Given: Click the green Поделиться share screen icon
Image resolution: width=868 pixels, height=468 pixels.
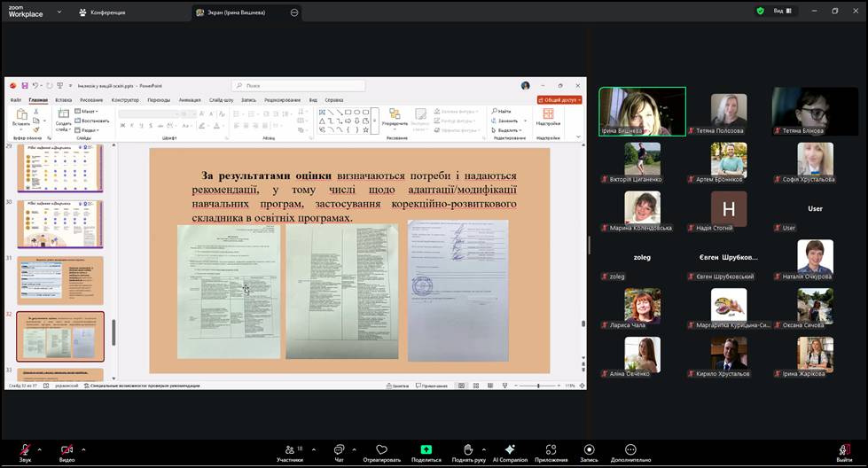Looking at the screenshot, I should pos(426,450).
